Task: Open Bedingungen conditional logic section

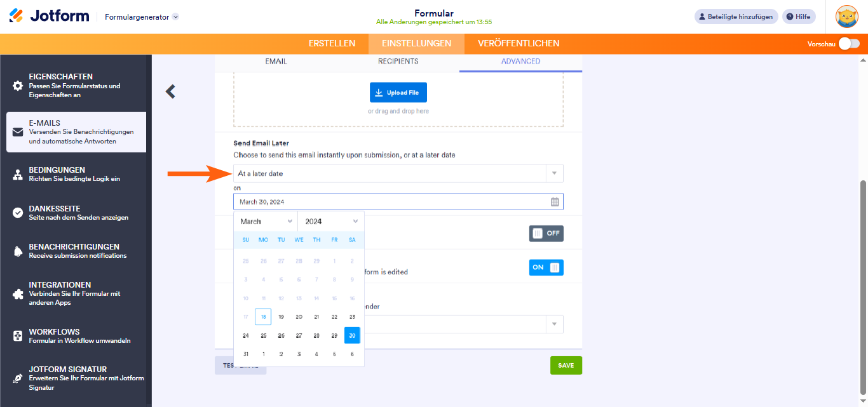Action: [x=18, y=175]
